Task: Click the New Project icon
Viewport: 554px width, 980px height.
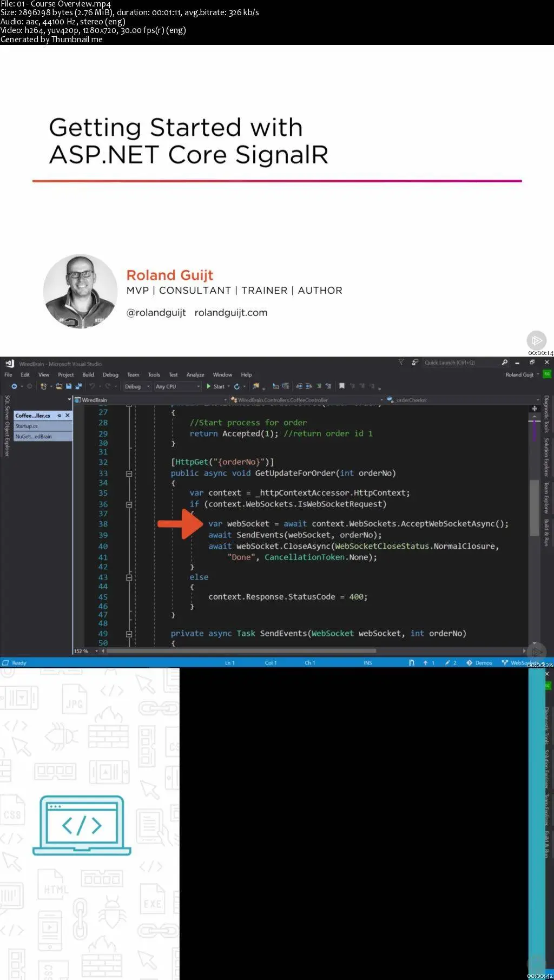Action: [44, 386]
